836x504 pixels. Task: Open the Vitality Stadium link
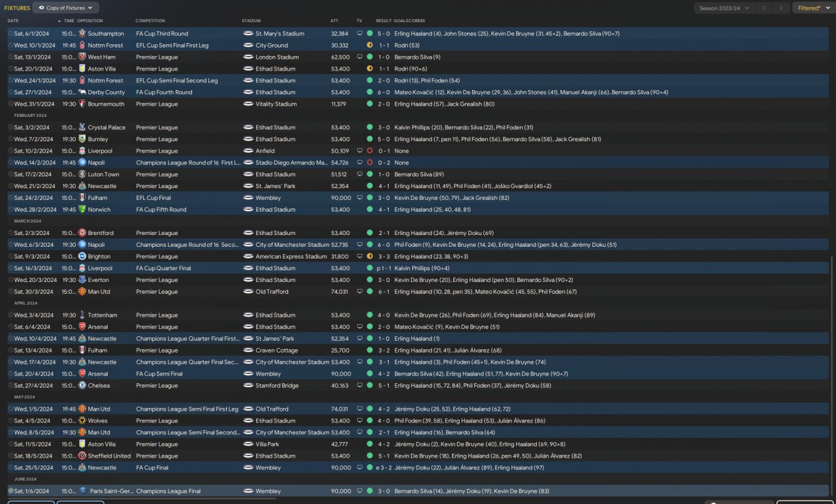[x=276, y=104]
